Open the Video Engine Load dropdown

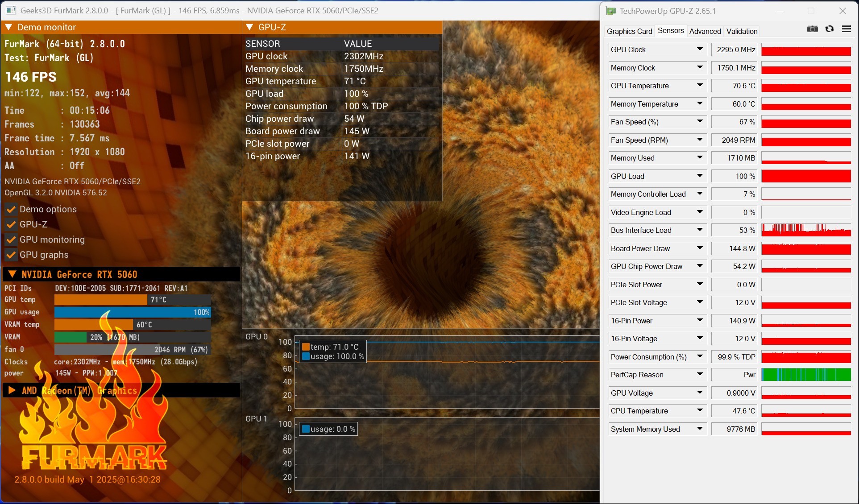(699, 212)
